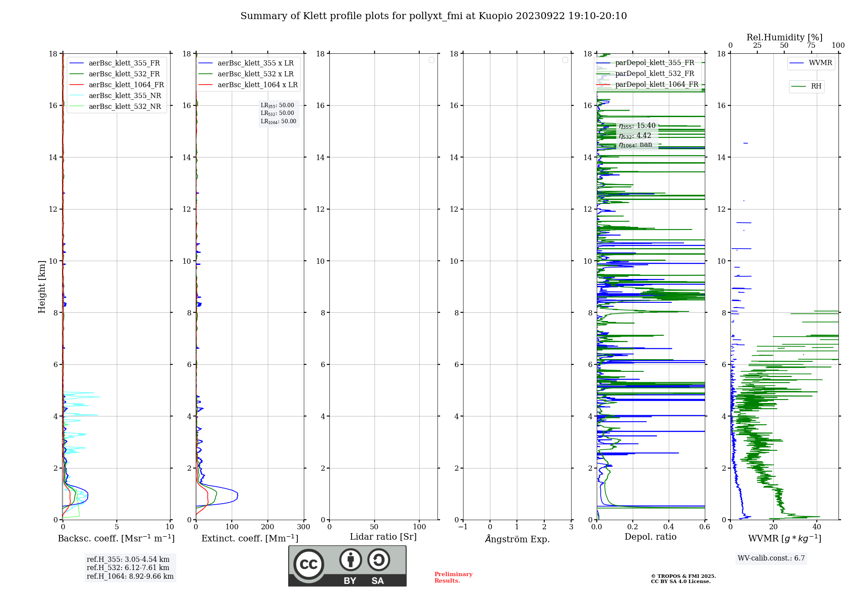868x590 pixels.
Task: Click ref.H_532: 6.12-7.61 km text
Action: 128,568
